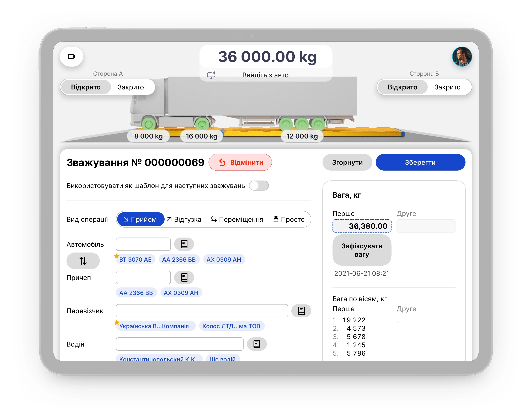Image resolution: width=532 pixels, height=416 pixels.
Task: Enable template for next weighings switch
Action: click(x=259, y=186)
